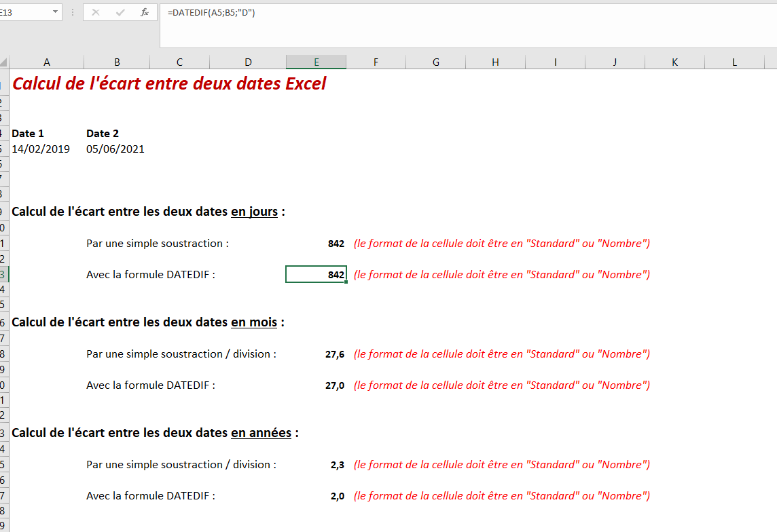Select the 27,6 months result cell

[335, 354]
